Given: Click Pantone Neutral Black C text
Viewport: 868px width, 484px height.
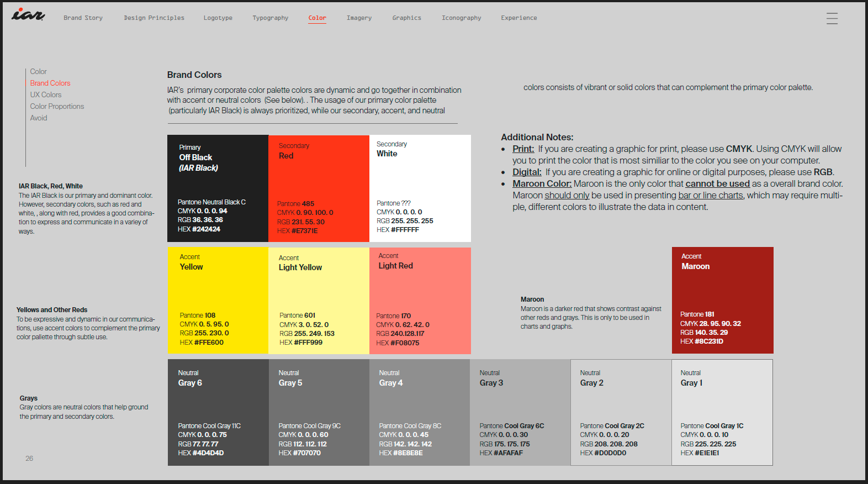Looking at the screenshot, I should (x=211, y=202).
